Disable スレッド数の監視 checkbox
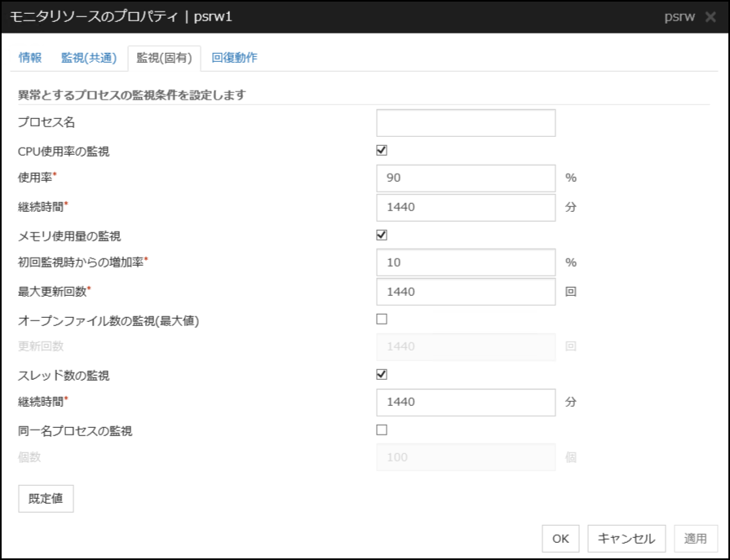Screen dimensions: 730x560 [x=382, y=373]
